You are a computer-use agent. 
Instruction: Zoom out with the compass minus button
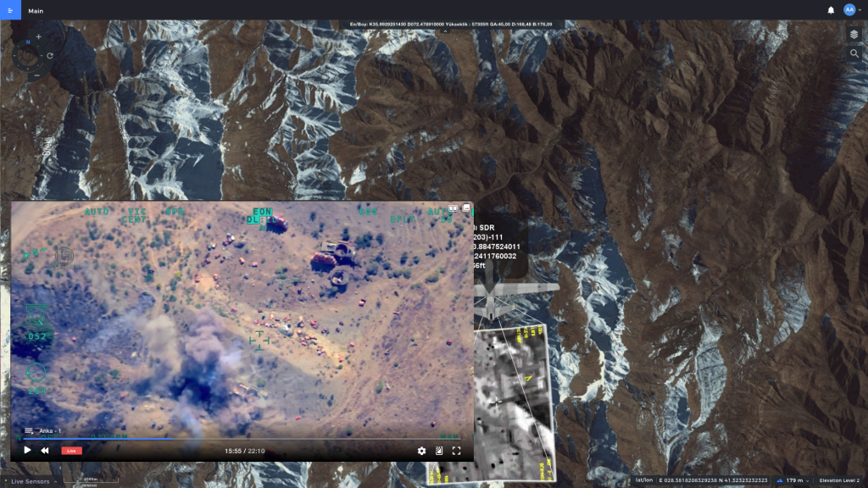pos(35,76)
